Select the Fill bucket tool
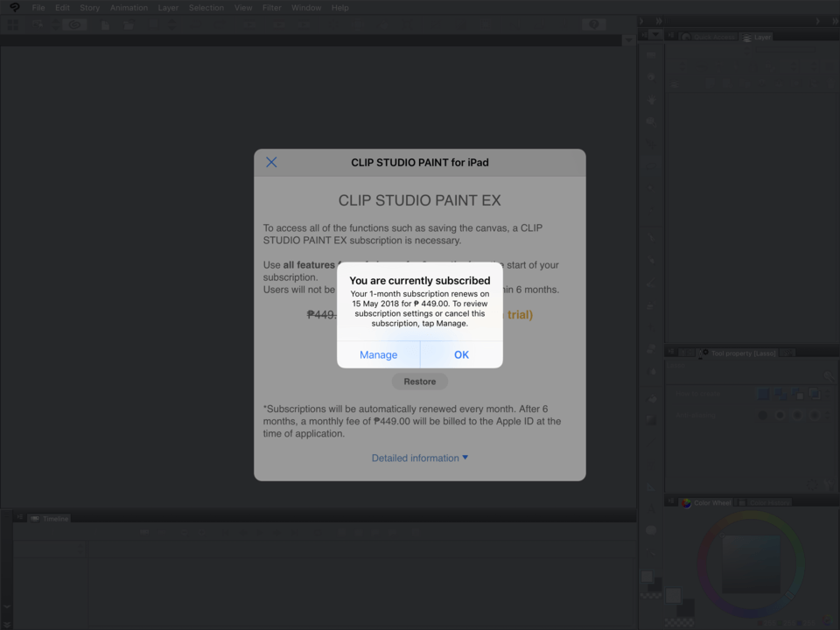Viewport: 840px width, 630px height. (651, 399)
